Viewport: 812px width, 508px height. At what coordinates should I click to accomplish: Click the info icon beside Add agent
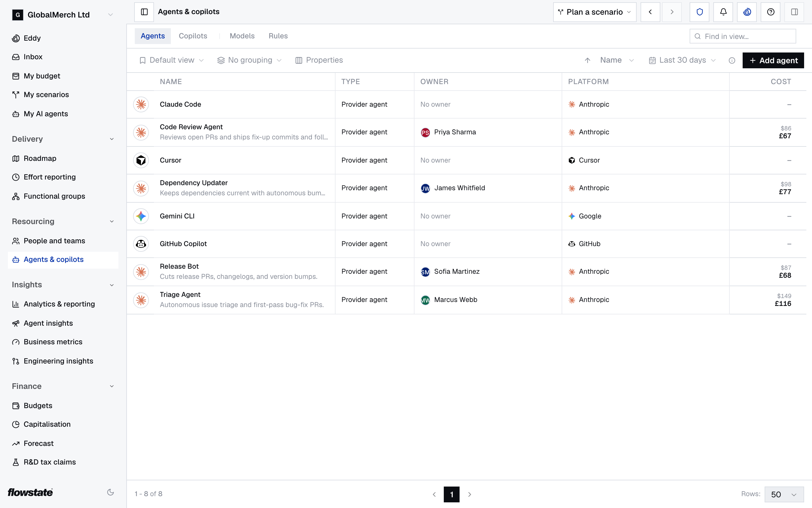coord(732,60)
